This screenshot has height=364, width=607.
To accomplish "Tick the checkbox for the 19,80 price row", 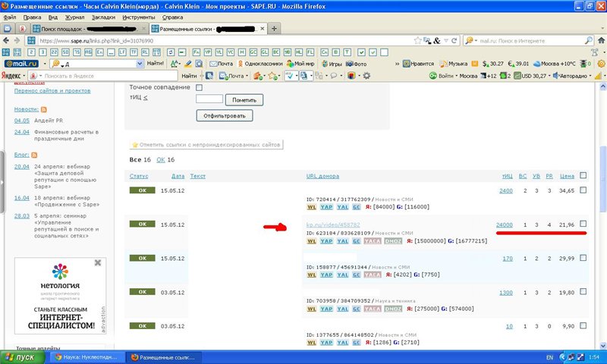I will coord(583,292).
